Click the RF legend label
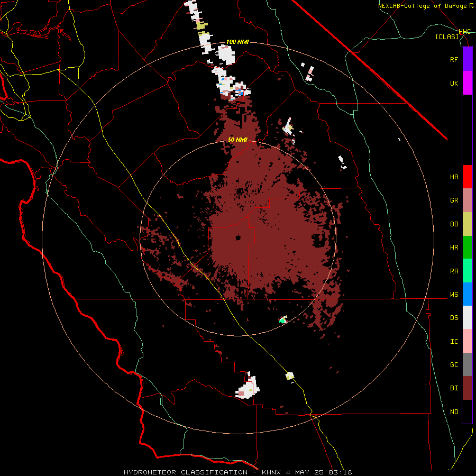Viewport: 476px width, 476px height. pos(454,59)
